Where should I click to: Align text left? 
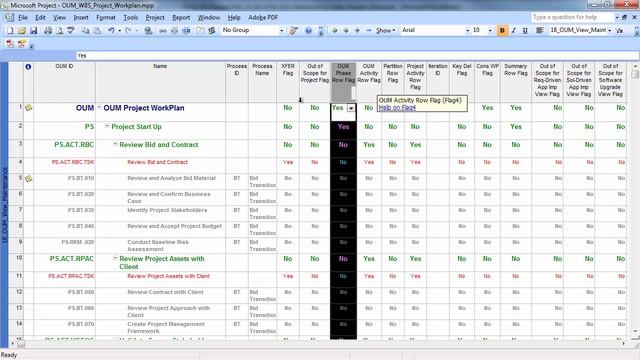coord(540,31)
